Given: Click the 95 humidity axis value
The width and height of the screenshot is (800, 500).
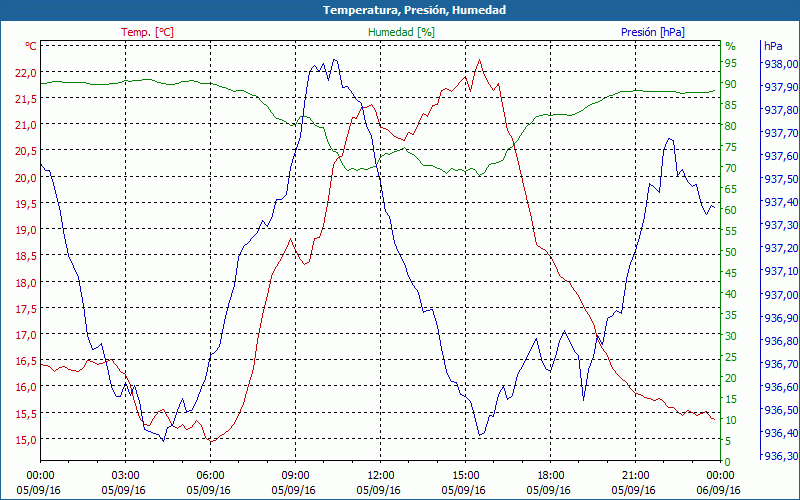Looking at the screenshot, I should 731,63.
